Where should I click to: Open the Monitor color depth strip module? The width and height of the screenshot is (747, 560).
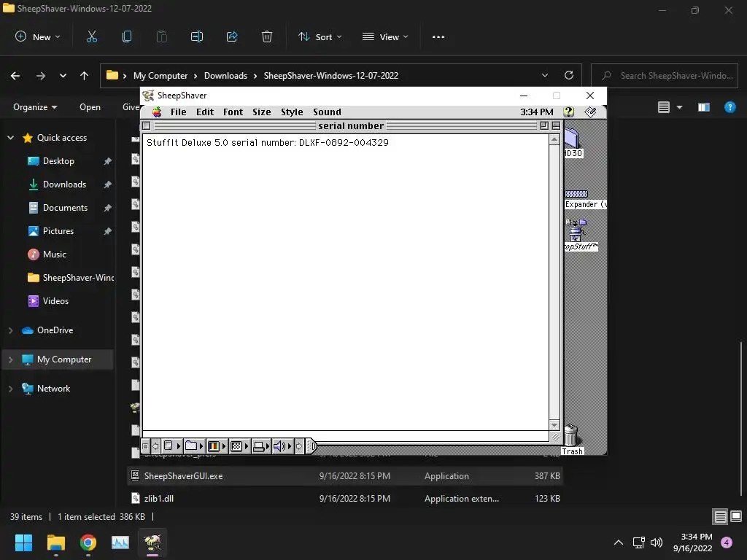click(x=217, y=446)
